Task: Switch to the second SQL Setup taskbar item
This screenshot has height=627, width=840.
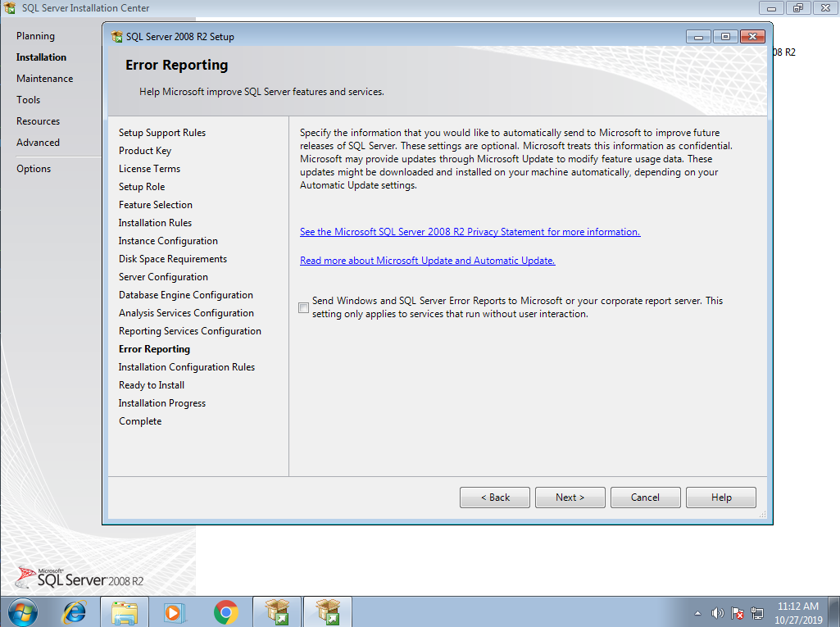Action: (x=328, y=612)
